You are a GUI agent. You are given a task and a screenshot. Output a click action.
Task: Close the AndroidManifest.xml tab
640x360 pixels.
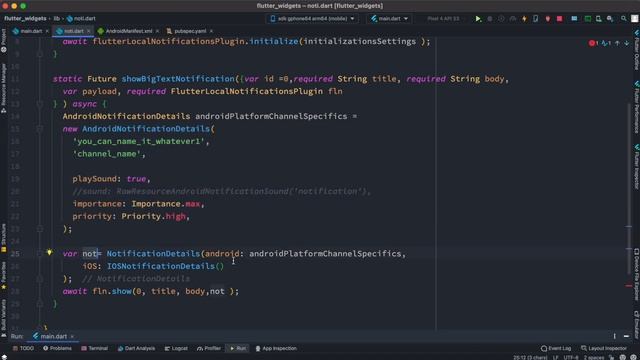coord(158,31)
